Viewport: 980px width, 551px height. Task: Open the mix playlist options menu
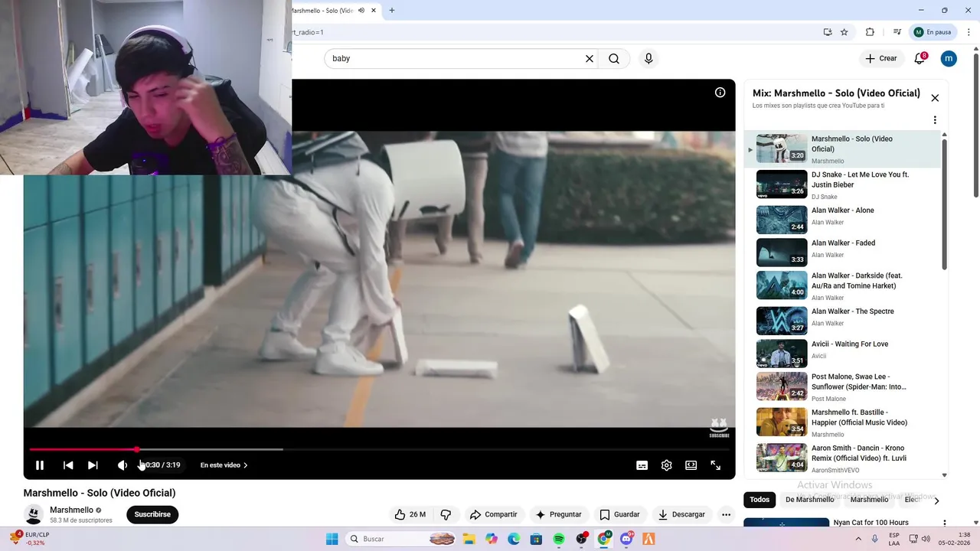pyautogui.click(x=935, y=120)
